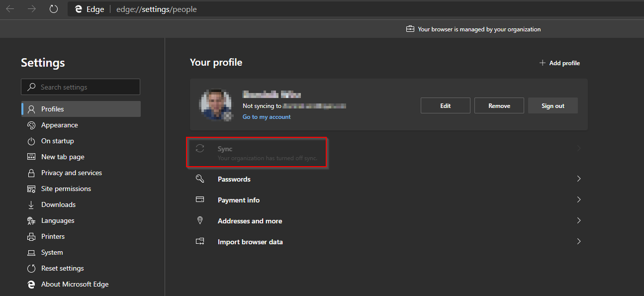This screenshot has height=296, width=644.
Task: Click the On startup power icon
Action: coord(31,141)
